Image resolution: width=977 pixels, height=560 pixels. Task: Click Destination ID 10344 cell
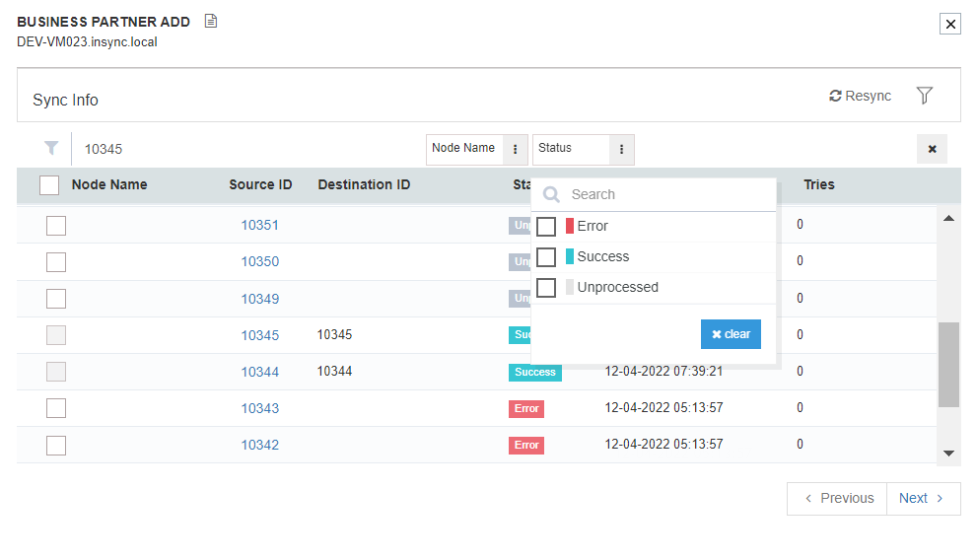pyautogui.click(x=334, y=372)
